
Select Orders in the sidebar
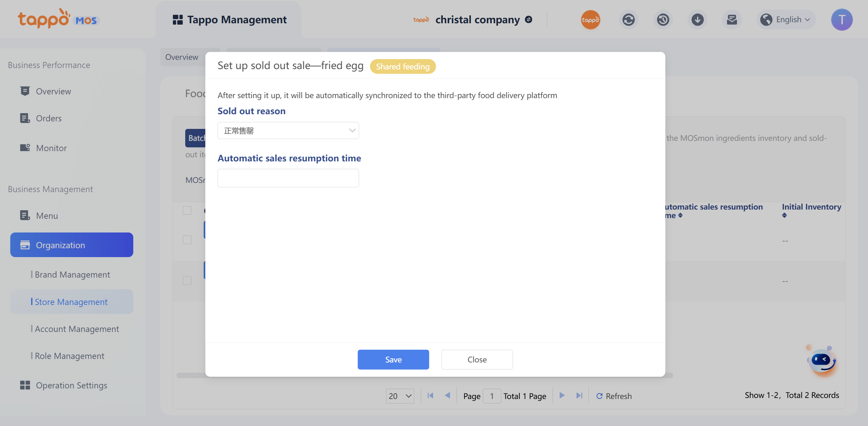(49, 118)
